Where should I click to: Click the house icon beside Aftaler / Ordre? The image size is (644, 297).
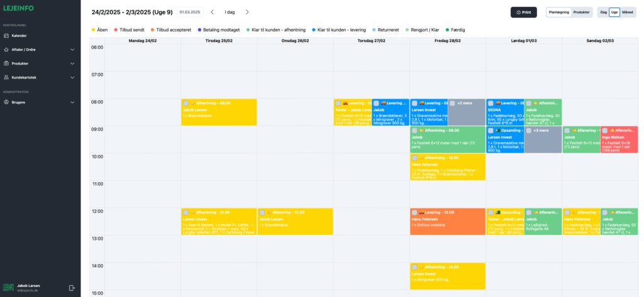pos(6,50)
